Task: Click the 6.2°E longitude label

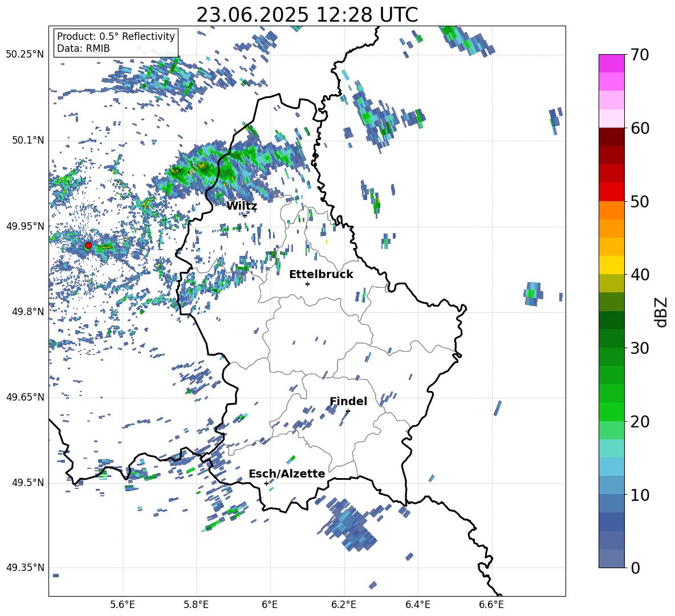Action: [x=344, y=605]
